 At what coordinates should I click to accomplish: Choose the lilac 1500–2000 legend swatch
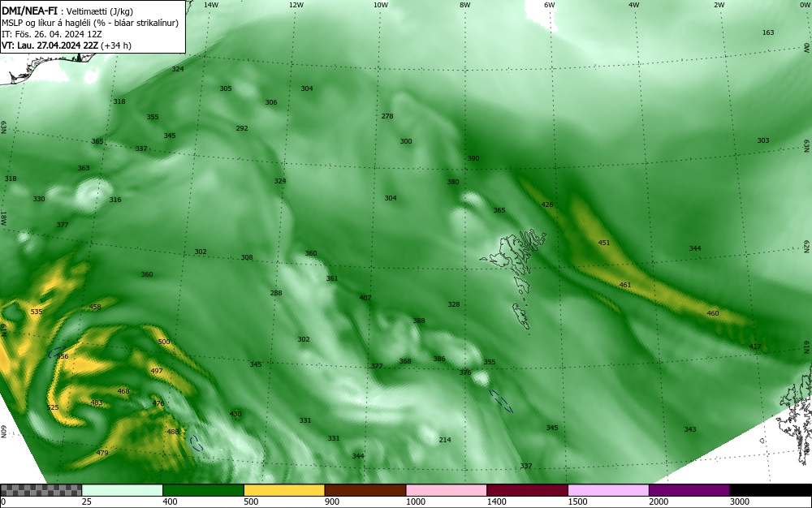[x=608, y=490]
